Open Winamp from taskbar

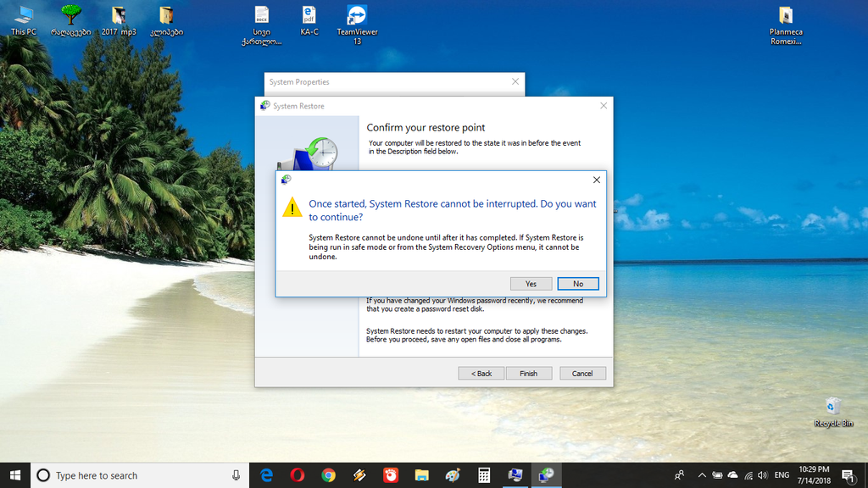coord(359,475)
